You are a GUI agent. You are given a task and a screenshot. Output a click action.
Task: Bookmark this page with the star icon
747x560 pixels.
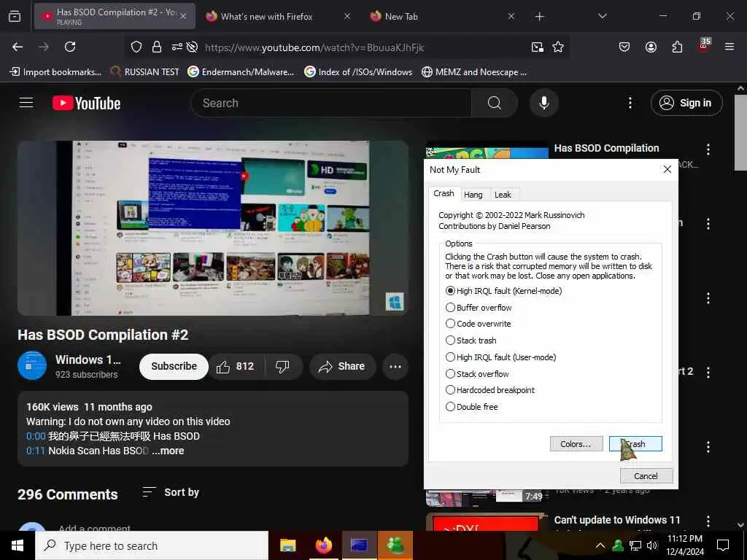pos(558,47)
